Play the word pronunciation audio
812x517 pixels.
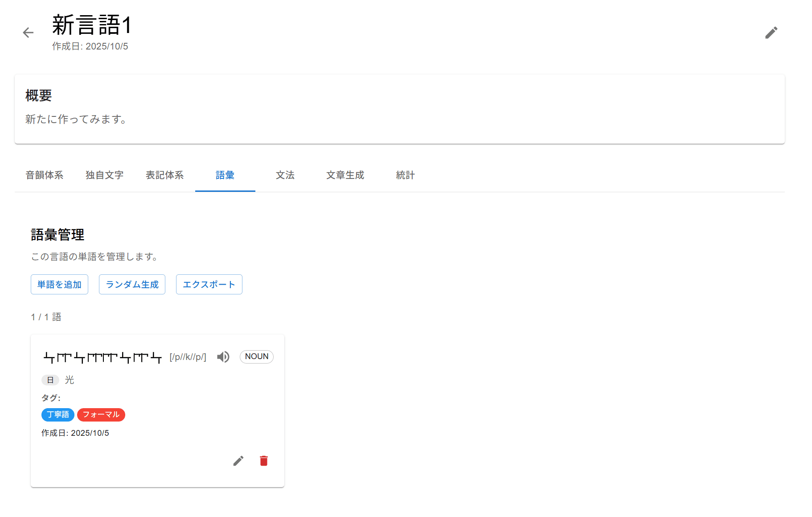pyautogui.click(x=223, y=357)
